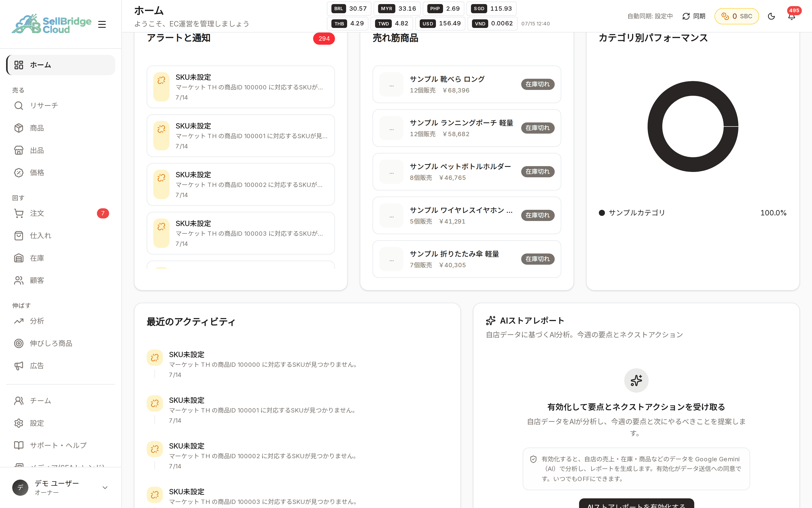Click the SGD 115.93 rate chip
The height and width of the screenshot is (508, 812).
click(492, 9)
